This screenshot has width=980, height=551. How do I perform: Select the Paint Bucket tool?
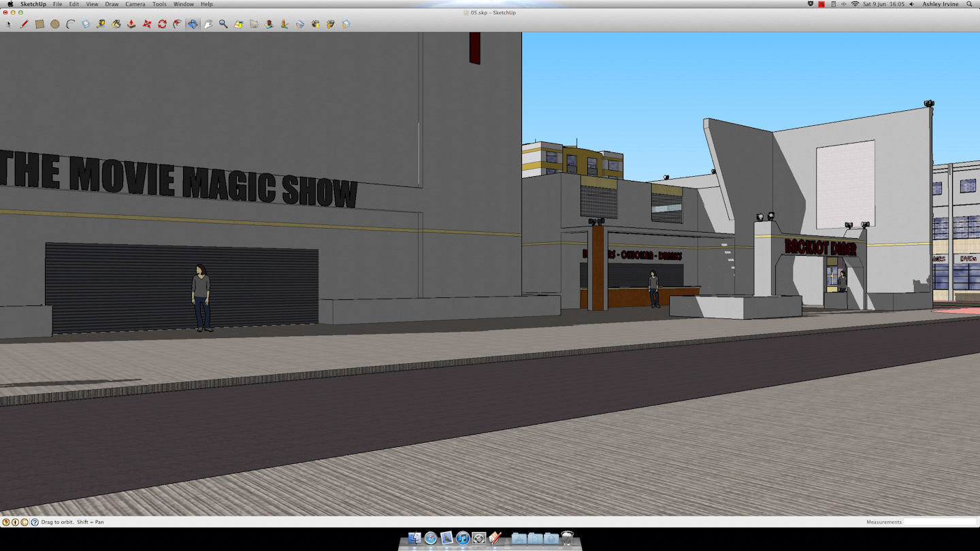pyautogui.click(x=116, y=24)
